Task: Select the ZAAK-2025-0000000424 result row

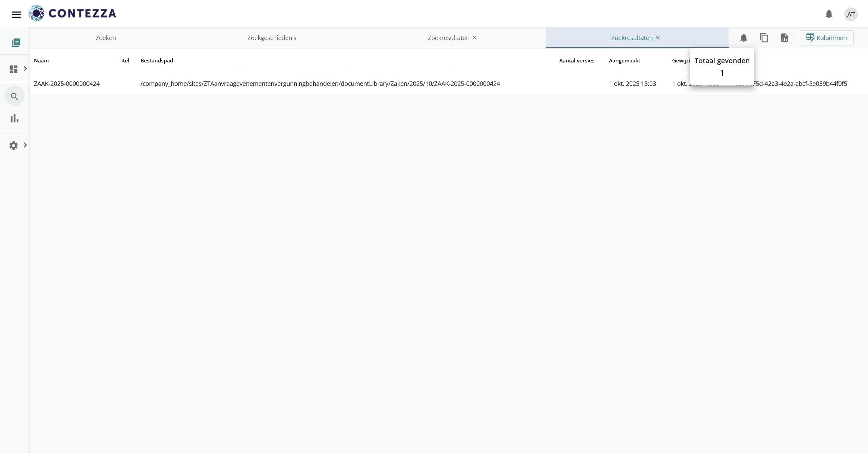Action: point(67,83)
